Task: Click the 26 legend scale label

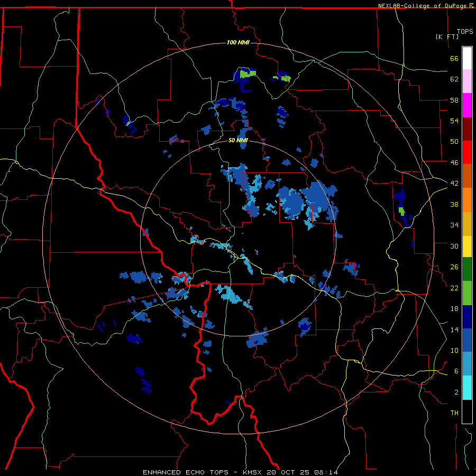Action: (x=454, y=267)
